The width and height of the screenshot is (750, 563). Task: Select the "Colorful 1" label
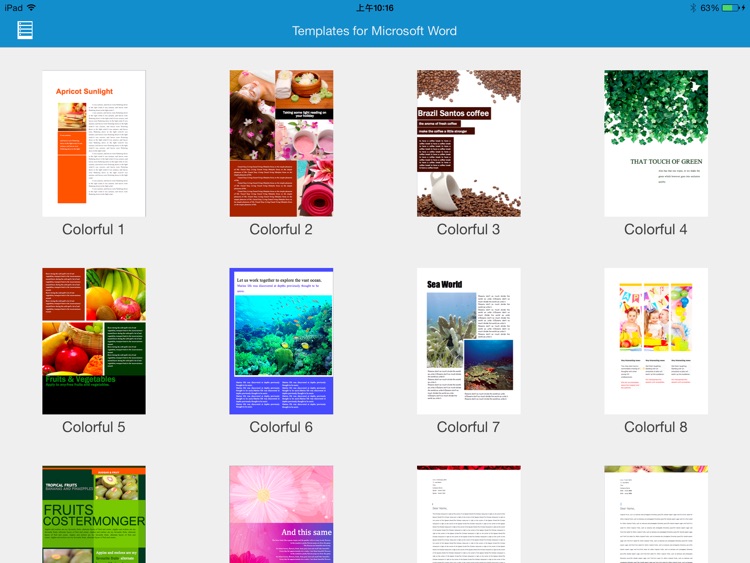point(94,230)
